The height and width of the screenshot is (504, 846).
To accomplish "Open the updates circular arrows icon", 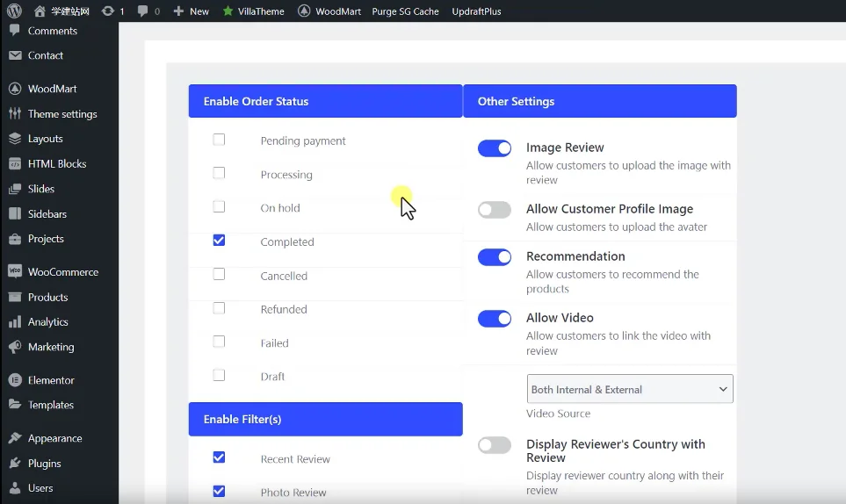I will tap(108, 11).
